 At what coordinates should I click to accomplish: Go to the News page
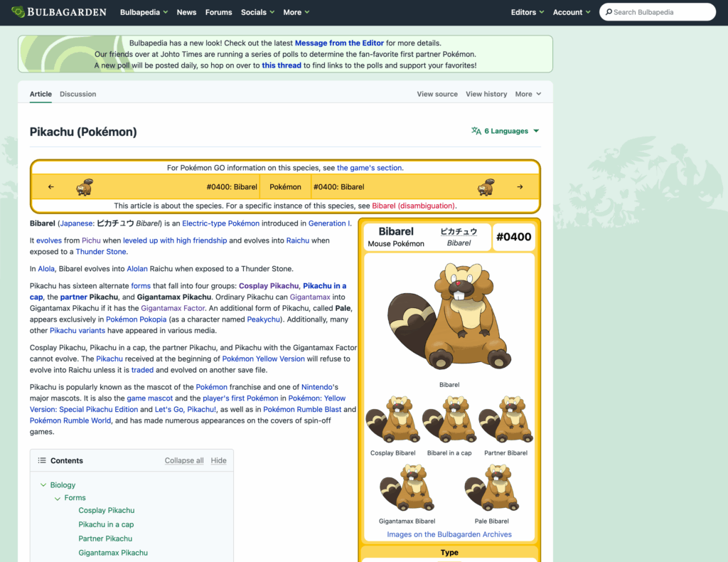[186, 12]
